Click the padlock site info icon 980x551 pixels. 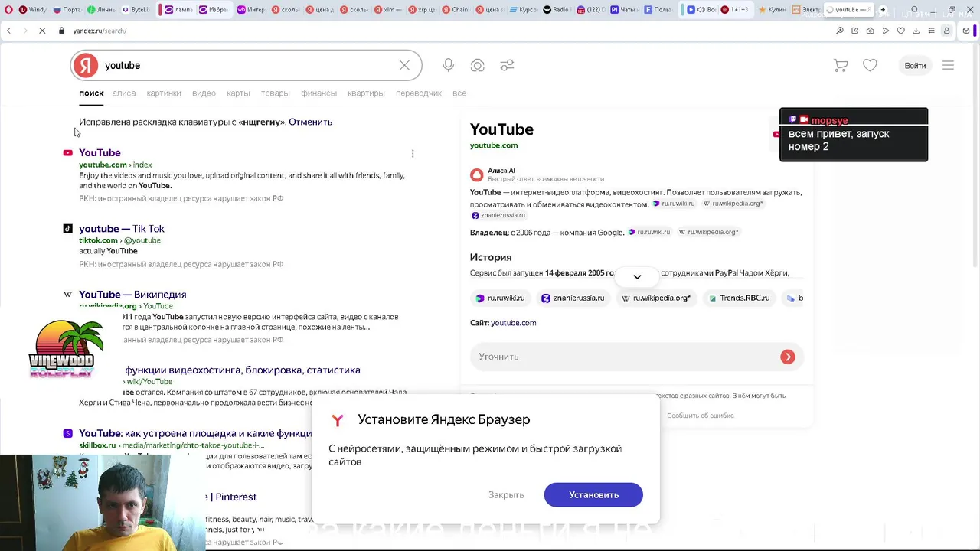pyautogui.click(x=62, y=31)
